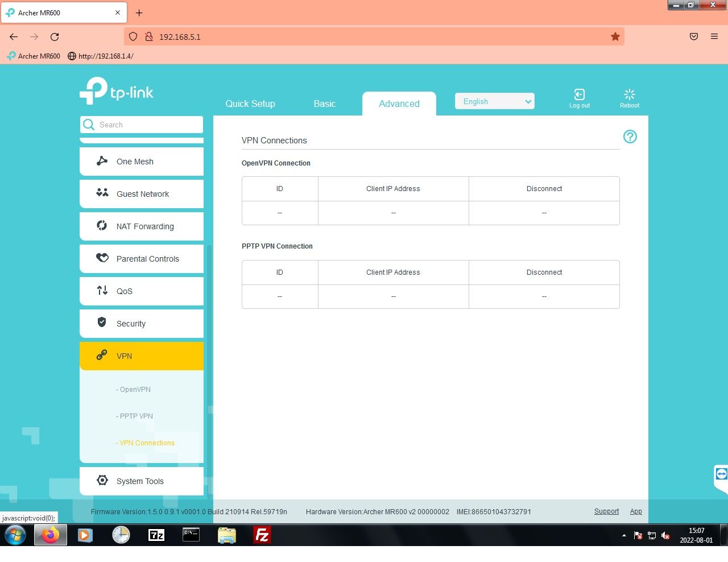Image resolution: width=728 pixels, height=562 pixels.
Task: Click the App link in the footer
Action: coord(636,511)
